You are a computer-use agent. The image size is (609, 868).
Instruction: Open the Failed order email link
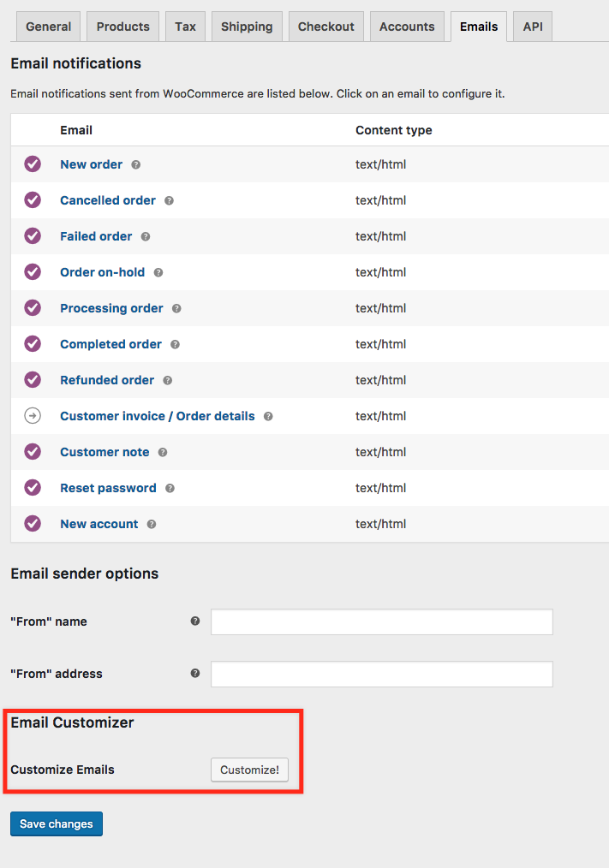96,236
